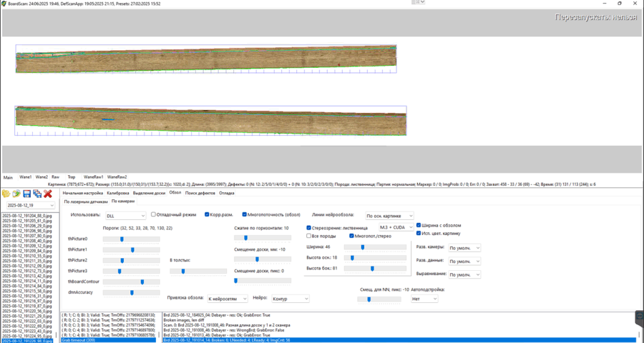The height and width of the screenshot is (343, 644).
Task: Open the Разв. камеры dropdown
Action: [464, 248]
